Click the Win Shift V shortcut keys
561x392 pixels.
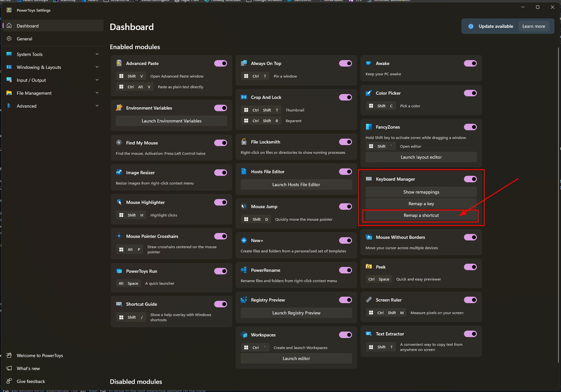click(x=131, y=76)
